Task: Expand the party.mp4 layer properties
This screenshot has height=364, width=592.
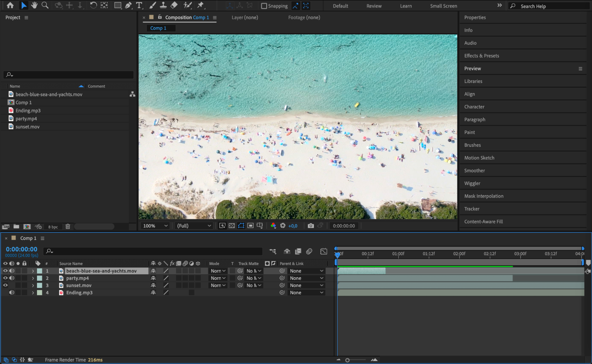Action: pyautogui.click(x=33, y=278)
